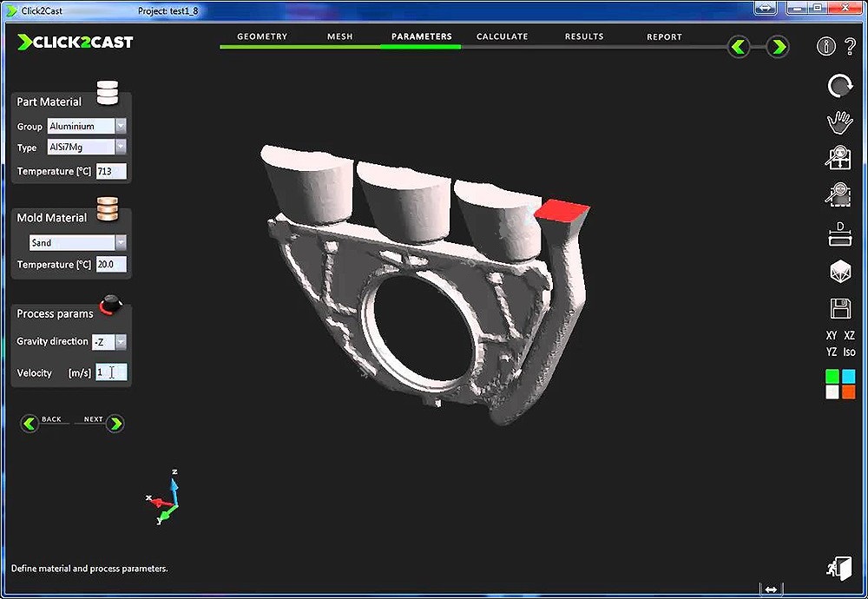Expand the Part Material Group dropdown
This screenshot has width=868, height=599.
[121, 126]
